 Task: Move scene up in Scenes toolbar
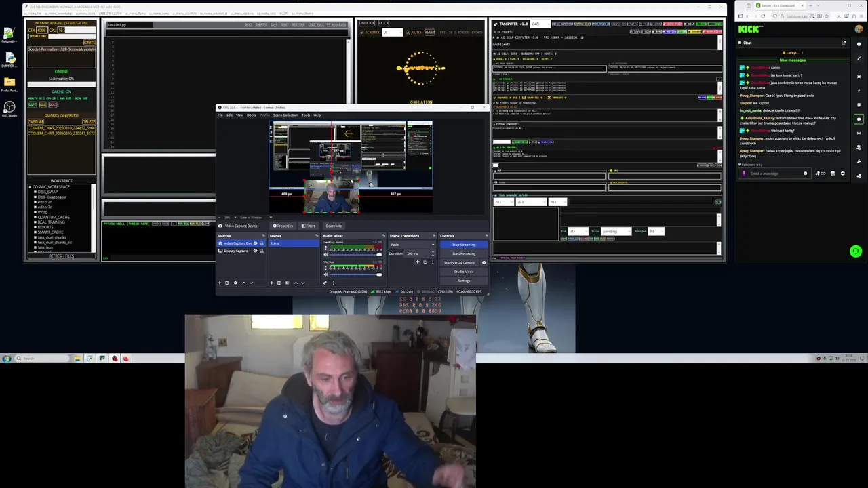click(x=296, y=283)
